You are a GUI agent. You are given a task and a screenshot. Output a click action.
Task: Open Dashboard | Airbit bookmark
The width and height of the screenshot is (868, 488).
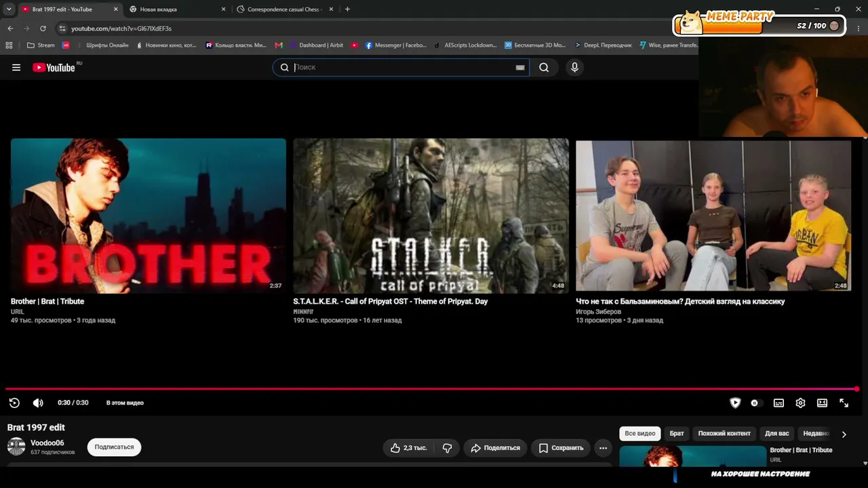tap(317, 45)
